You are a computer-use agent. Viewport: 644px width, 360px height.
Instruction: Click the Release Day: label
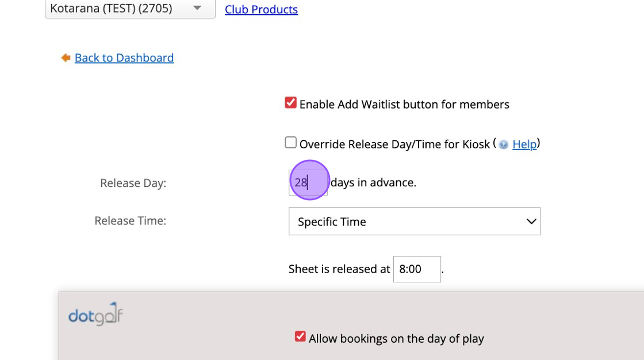click(133, 183)
